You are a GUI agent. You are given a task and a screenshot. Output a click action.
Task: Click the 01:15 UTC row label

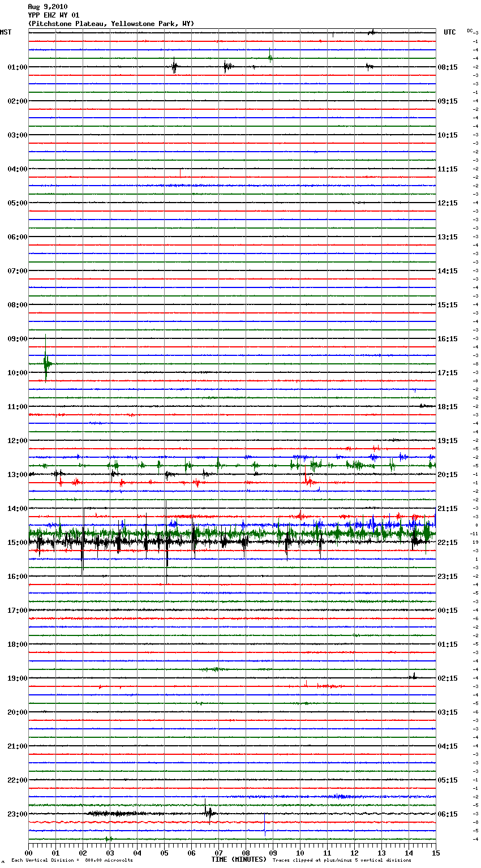click(448, 644)
